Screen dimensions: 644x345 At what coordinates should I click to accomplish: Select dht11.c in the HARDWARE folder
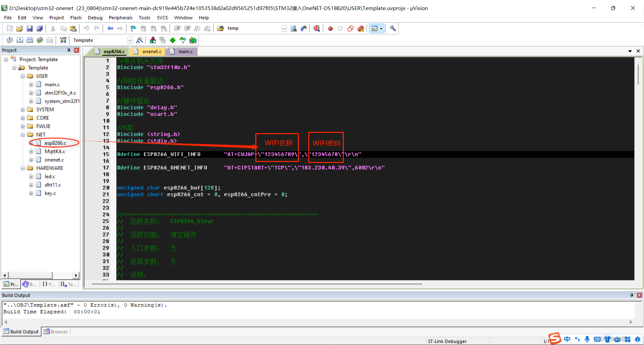[x=53, y=185]
